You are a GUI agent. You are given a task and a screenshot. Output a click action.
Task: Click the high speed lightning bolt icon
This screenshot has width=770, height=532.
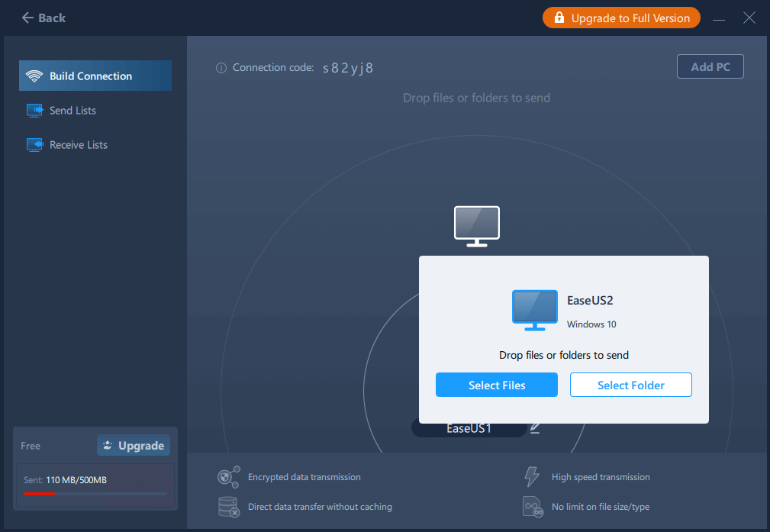point(532,476)
